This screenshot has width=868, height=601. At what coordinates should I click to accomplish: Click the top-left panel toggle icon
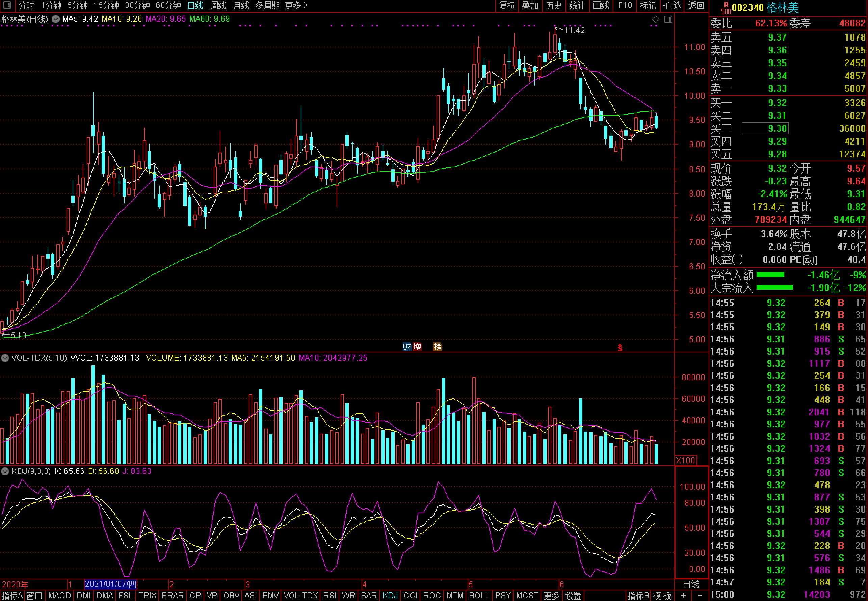click(x=7, y=6)
